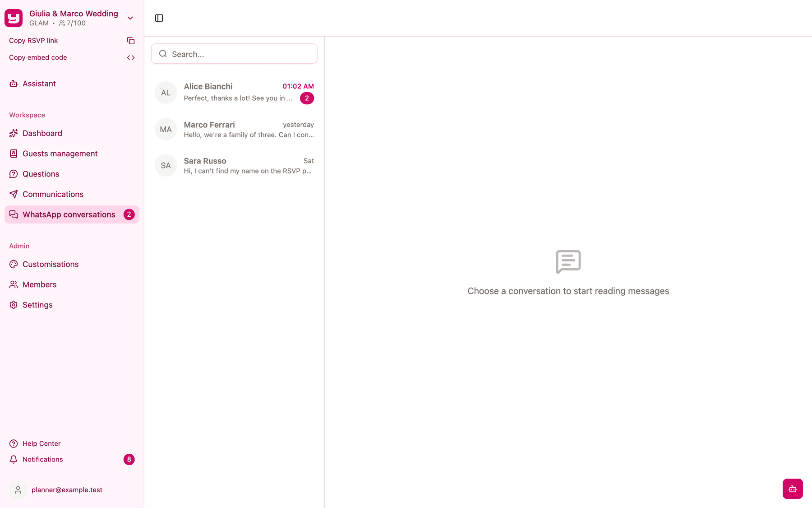Open Sara Russo conversation
The width and height of the screenshot is (812, 508).
click(x=234, y=166)
